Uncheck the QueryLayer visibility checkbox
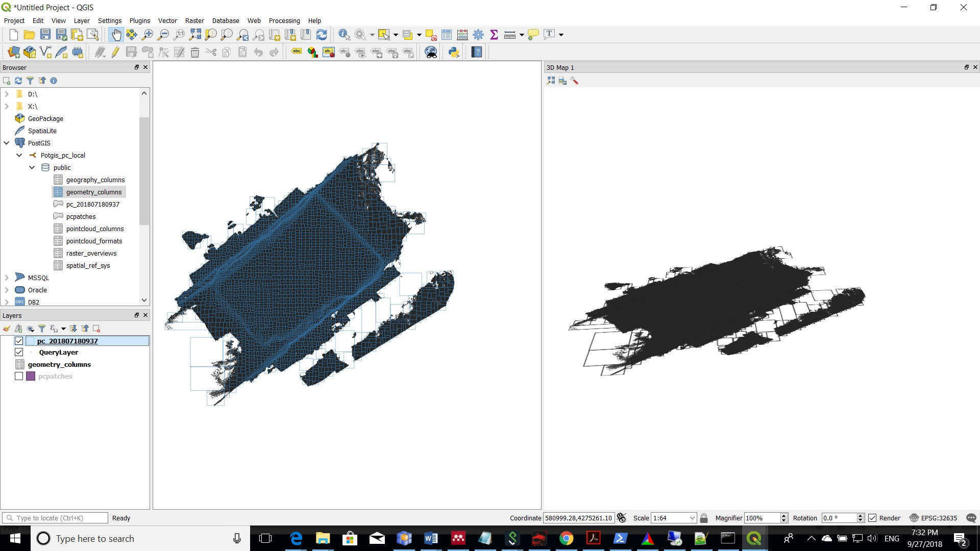Viewport: 980px width, 551px height. click(19, 352)
